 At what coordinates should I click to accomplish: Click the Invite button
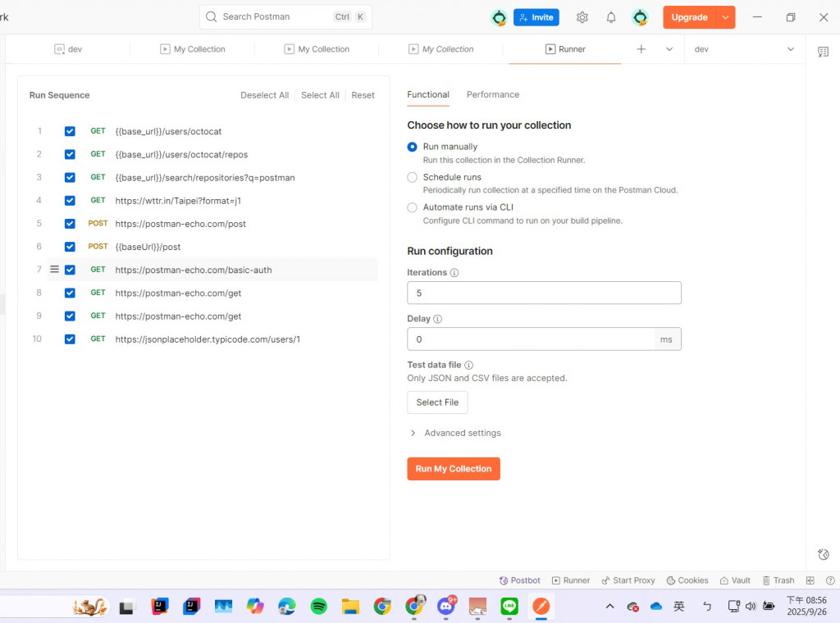536,17
